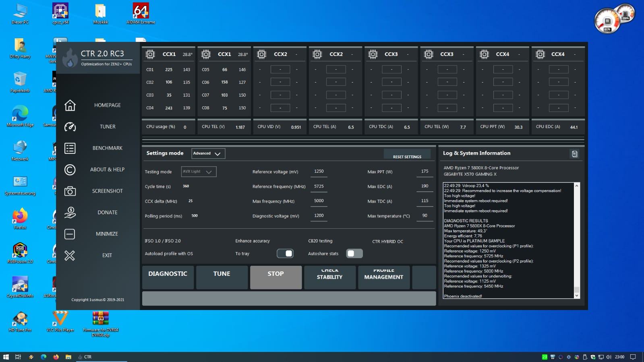
Task: Click the TUNE button
Action: coord(222,277)
